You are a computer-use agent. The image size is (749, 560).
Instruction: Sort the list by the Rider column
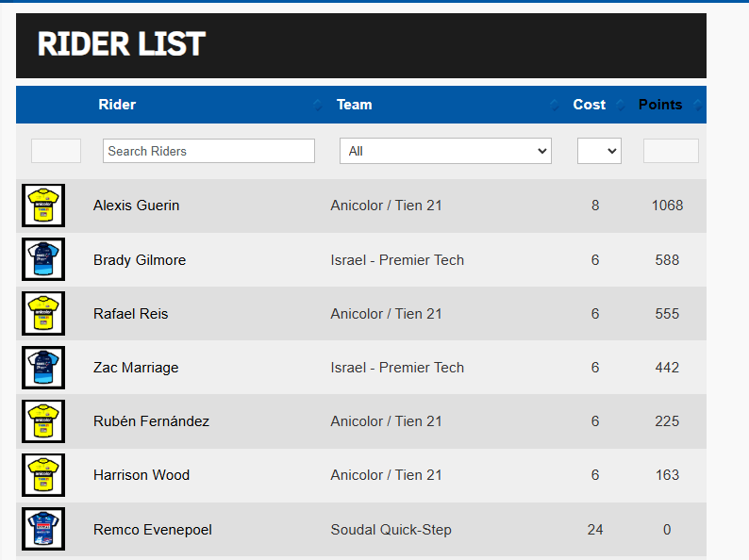click(x=117, y=105)
